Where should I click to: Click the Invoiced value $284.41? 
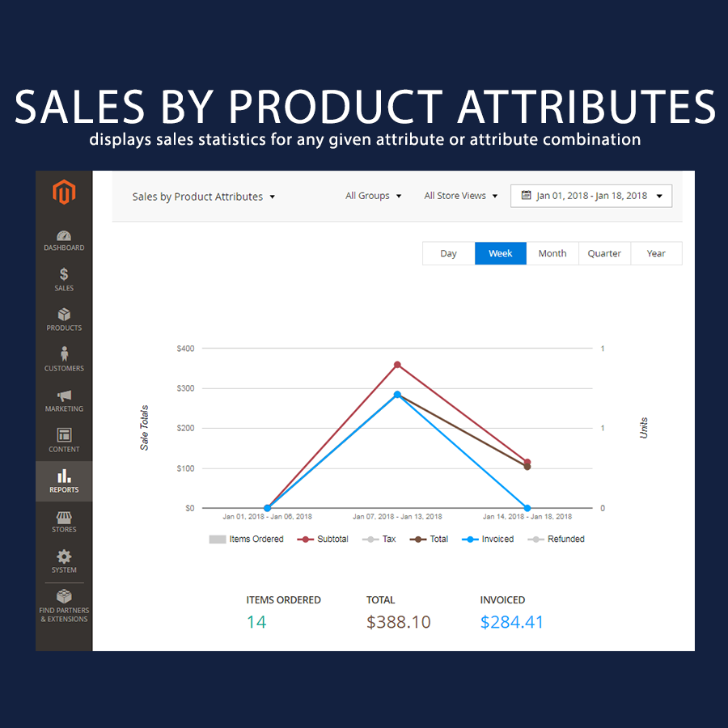point(512,622)
